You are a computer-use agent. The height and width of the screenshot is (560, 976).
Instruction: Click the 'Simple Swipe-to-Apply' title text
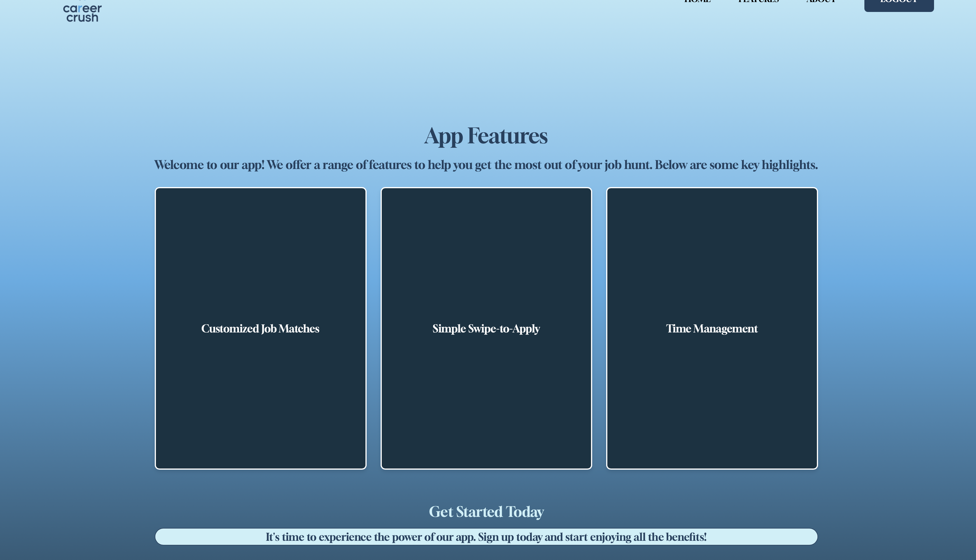pos(486,328)
